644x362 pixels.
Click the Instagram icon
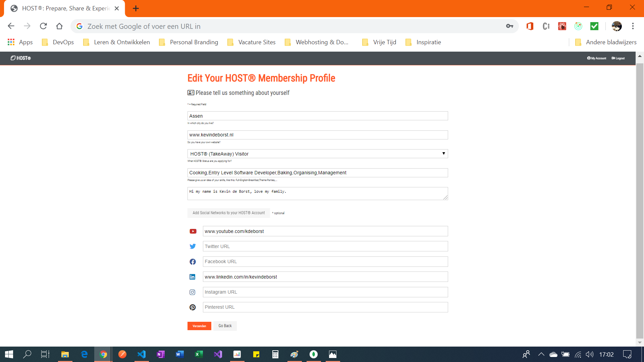[x=192, y=292]
